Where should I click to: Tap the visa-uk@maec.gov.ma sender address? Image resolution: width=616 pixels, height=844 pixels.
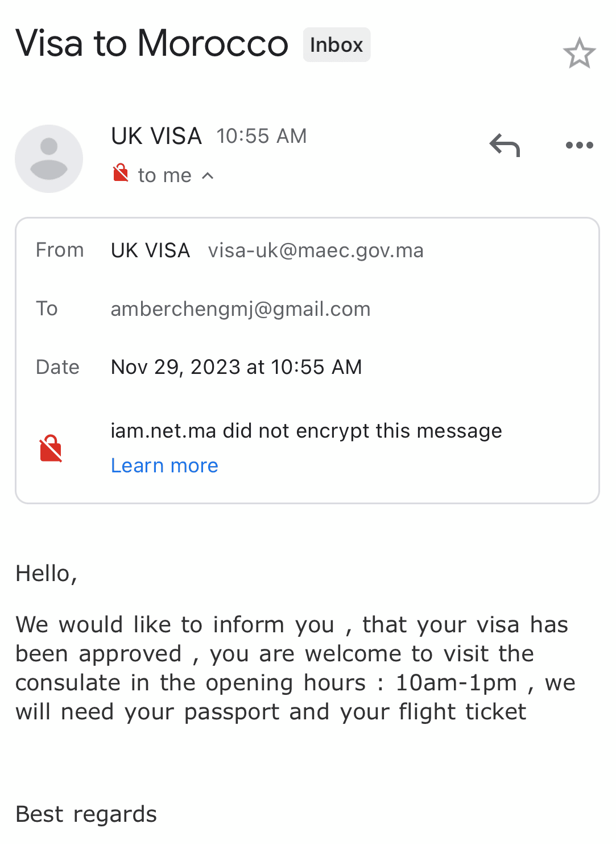click(316, 250)
